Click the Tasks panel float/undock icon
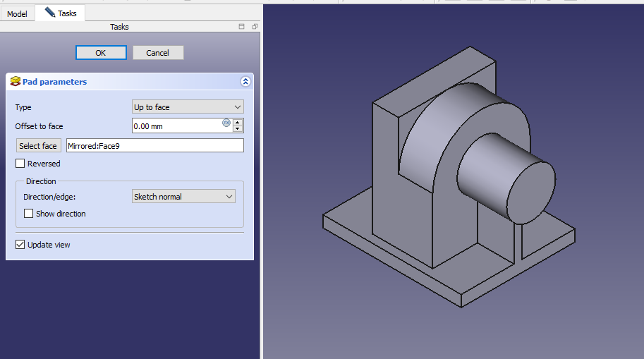The width and height of the screenshot is (644, 359). 254,27
